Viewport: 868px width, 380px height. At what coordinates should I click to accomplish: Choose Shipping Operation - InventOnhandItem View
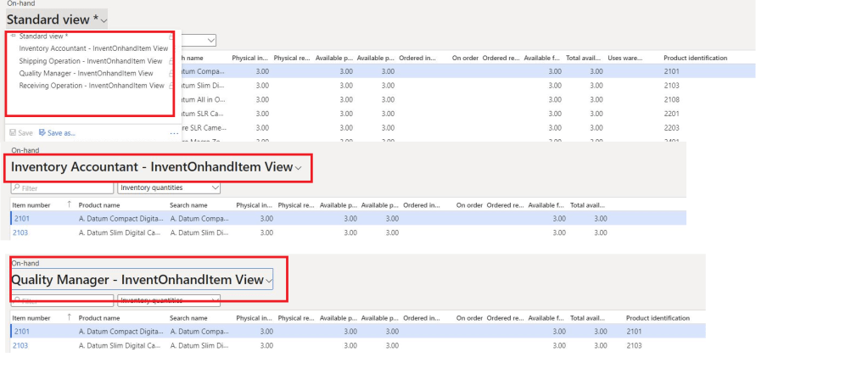click(x=91, y=61)
